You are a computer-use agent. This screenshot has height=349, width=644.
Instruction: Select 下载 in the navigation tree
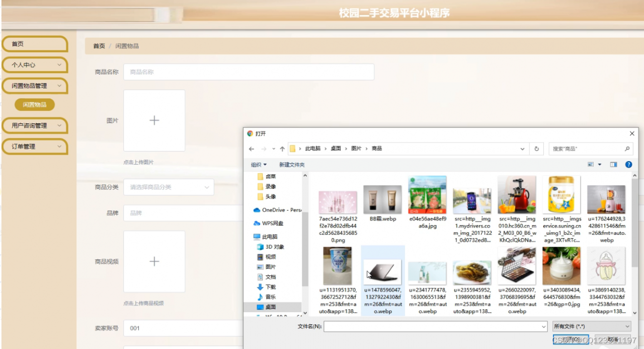click(x=267, y=287)
